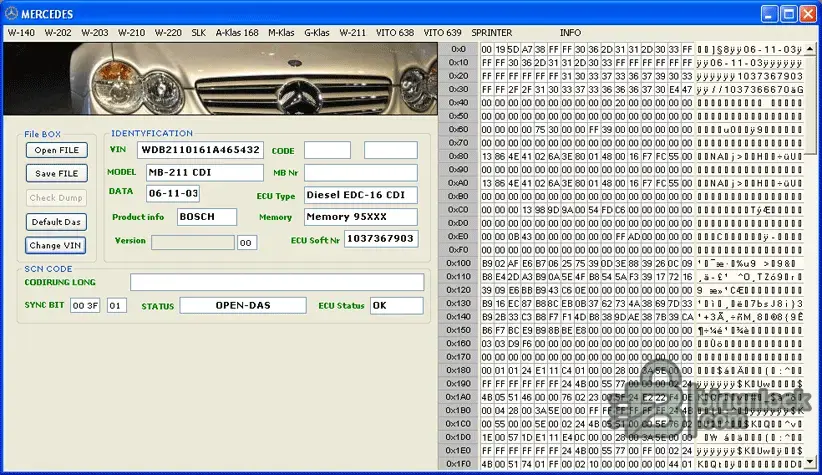Click the greyed Check Dump button
Image resolution: width=822 pixels, height=475 pixels.
click(56, 198)
